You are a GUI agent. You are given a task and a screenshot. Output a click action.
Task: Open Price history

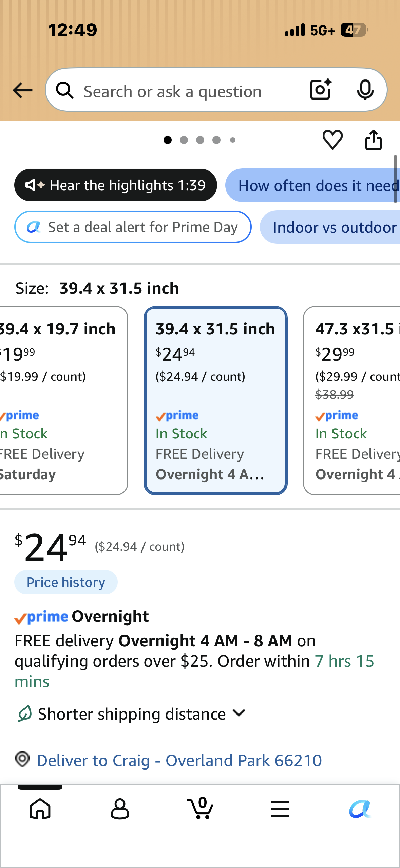pyautogui.click(x=66, y=582)
